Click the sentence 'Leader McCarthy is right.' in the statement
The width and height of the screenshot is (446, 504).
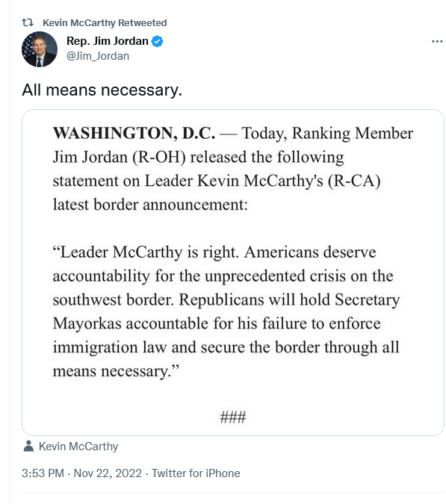click(146, 252)
